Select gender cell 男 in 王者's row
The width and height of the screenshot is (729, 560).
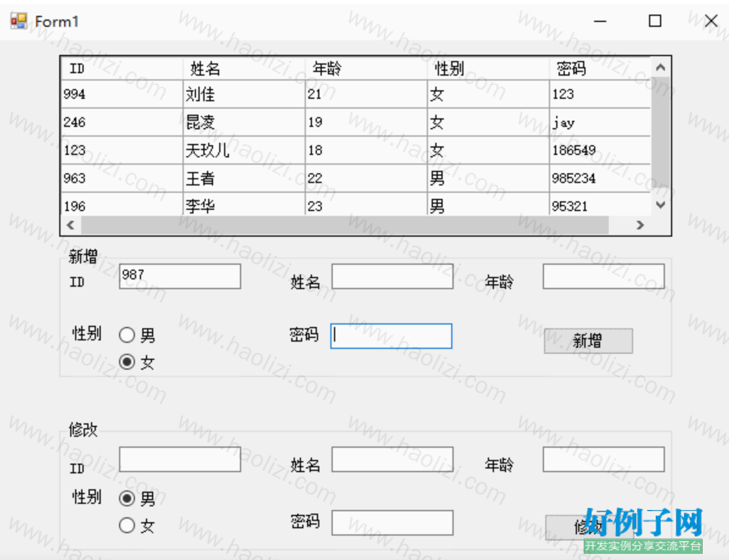point(488,178)
